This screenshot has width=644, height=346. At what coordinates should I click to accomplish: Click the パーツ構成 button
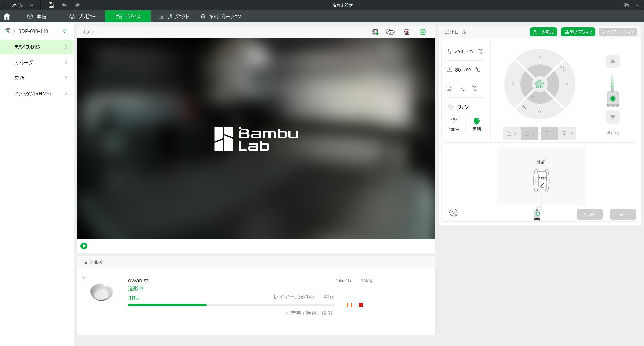pos(543,32)
